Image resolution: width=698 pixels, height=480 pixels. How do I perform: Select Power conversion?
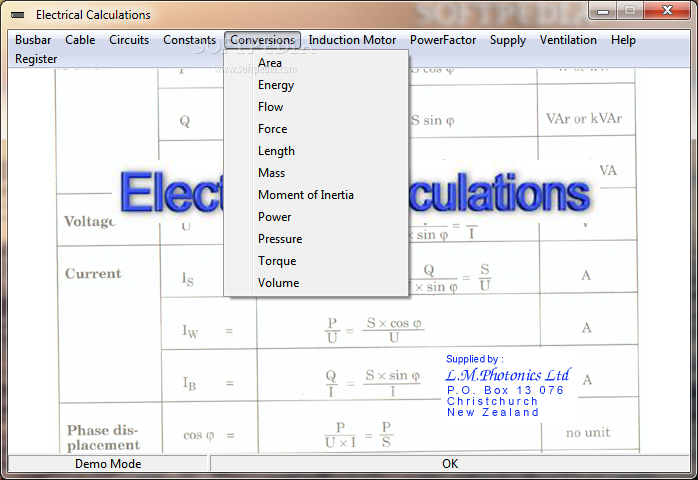pyautogui.click(x=316, y=217)
